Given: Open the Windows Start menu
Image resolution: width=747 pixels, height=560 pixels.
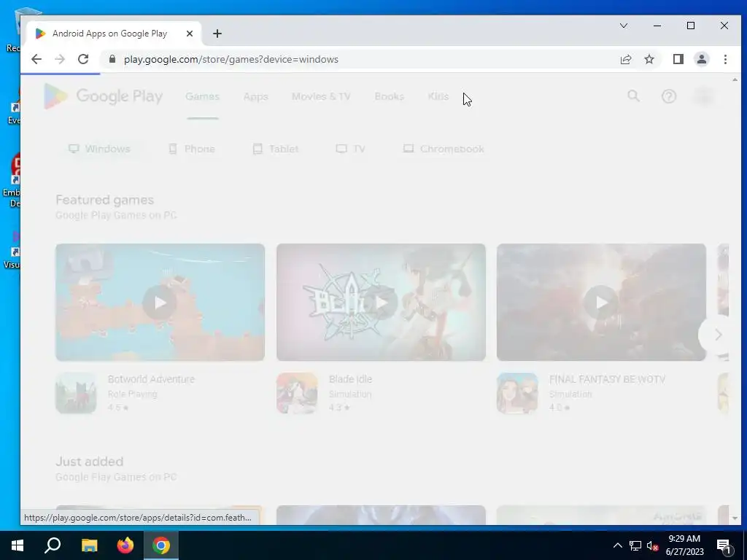Looking at the screenshot, I should pyautogui.click(x=18, y=545).
